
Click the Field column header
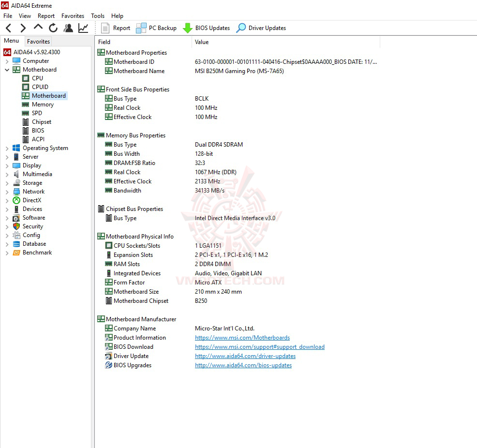pyautogui.click(x=143, y=42)
